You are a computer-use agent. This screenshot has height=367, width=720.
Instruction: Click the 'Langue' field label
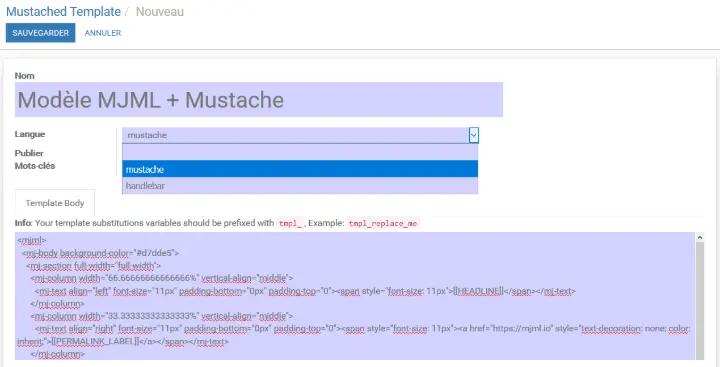click(30, 134)
